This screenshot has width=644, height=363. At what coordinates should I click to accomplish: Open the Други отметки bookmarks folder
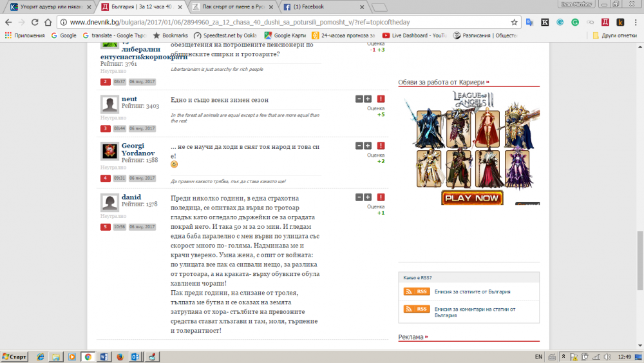pos(614,35)
